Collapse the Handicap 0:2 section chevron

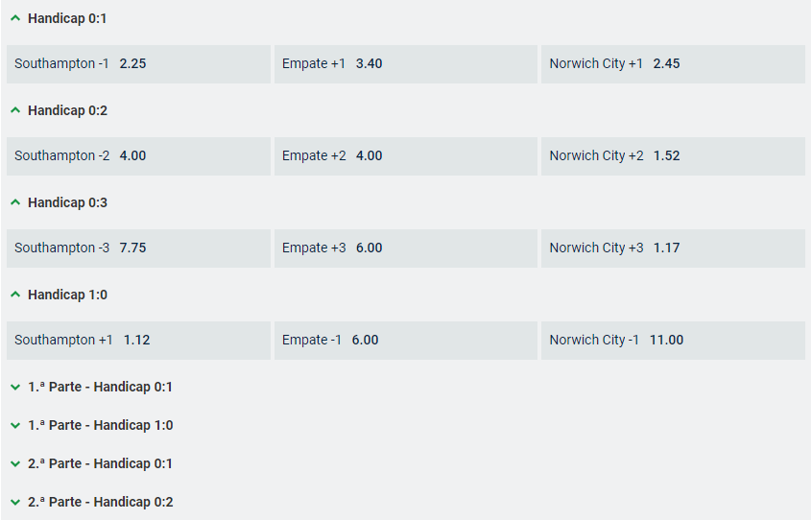click(x=15, y=110)
